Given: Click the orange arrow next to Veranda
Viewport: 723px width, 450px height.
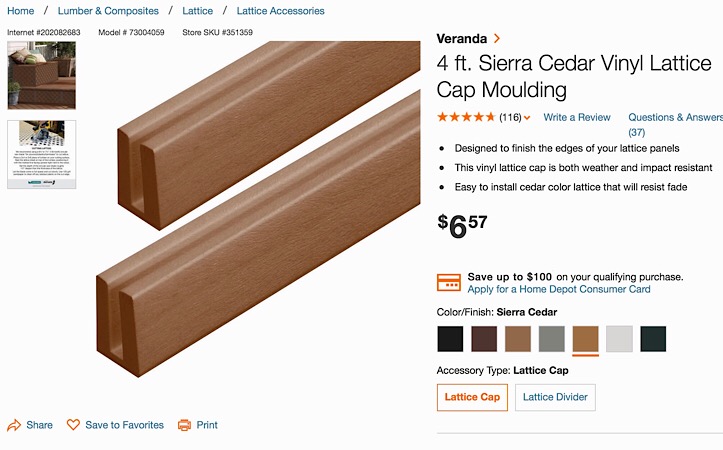Looking at the screenshot, I should (497, 39).
